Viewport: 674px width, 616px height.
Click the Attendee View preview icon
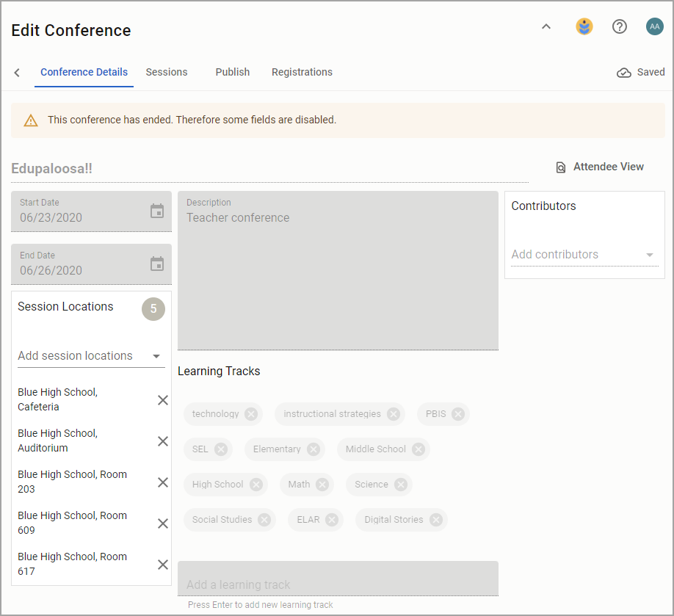[560, 167]
